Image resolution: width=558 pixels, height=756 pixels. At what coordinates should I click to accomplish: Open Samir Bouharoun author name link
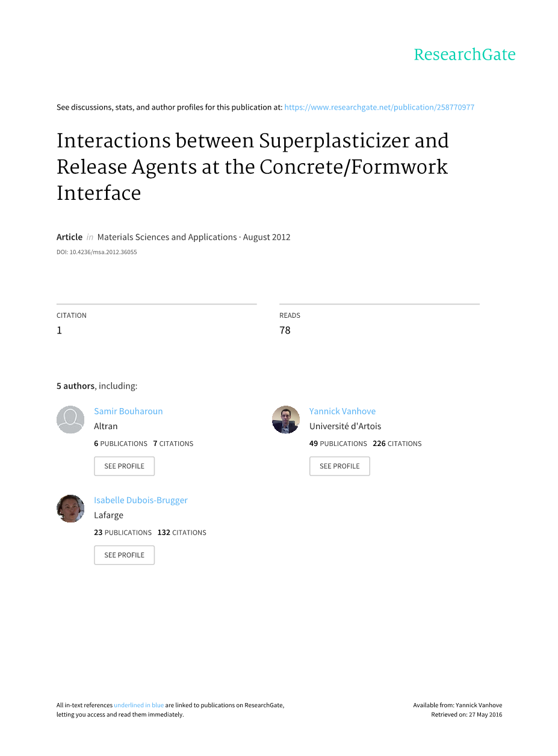[x=128, y=411]
